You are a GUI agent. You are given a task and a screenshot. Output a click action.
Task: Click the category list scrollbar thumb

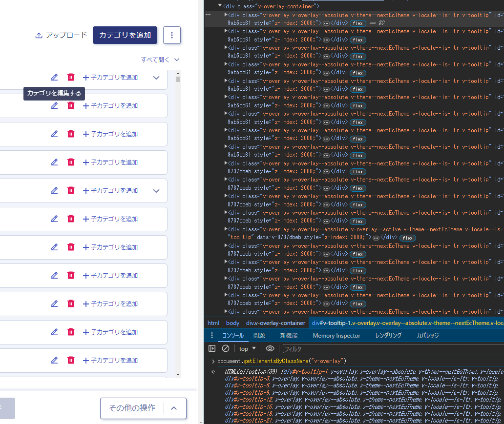pyautogui.click(x=178, y=79)
